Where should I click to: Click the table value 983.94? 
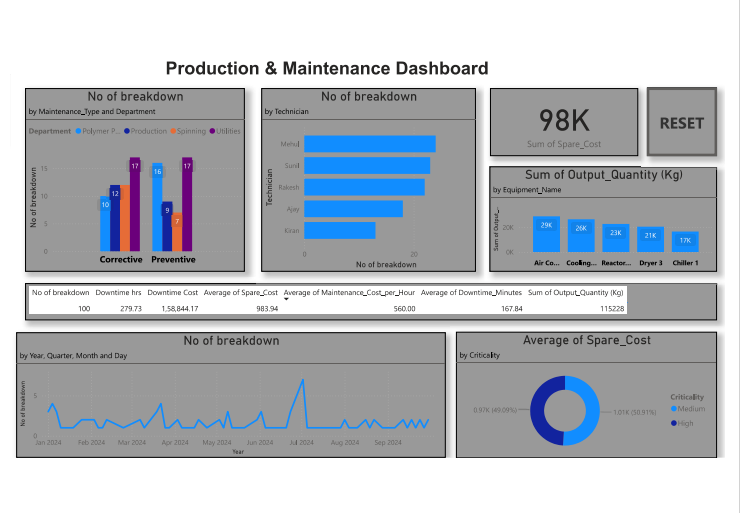pyautogui.click(x=267, y=309)
